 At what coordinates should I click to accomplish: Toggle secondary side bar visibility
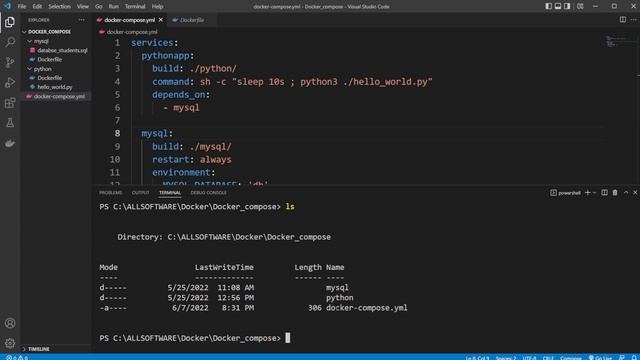pos(567,6)
